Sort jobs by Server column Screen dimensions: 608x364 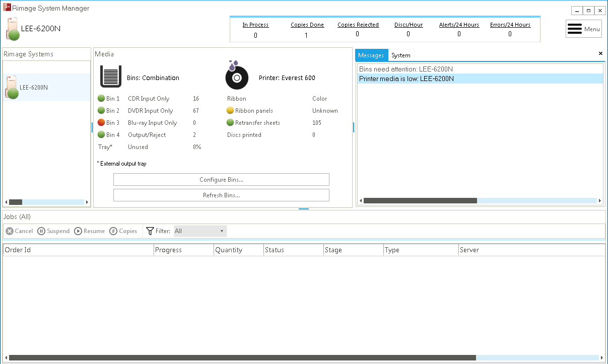tap(531, 250)
